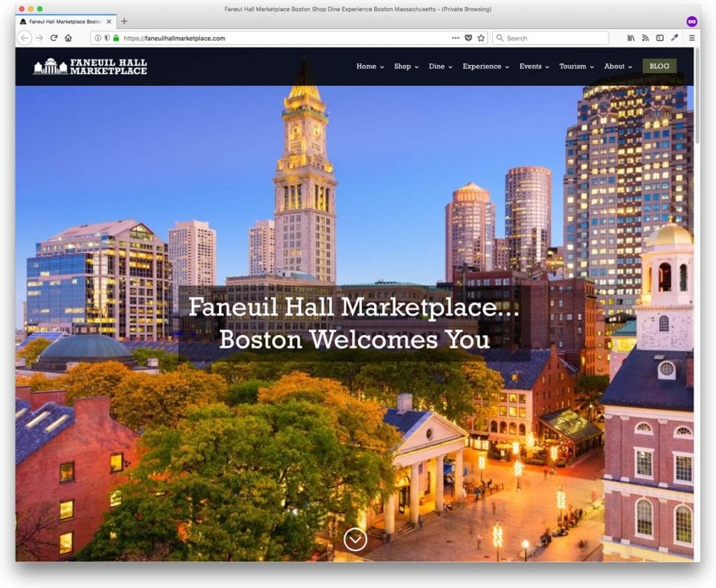716x588 pixels.
Task: Expand the Experience navigation dropdown
Action: (485, 66)
